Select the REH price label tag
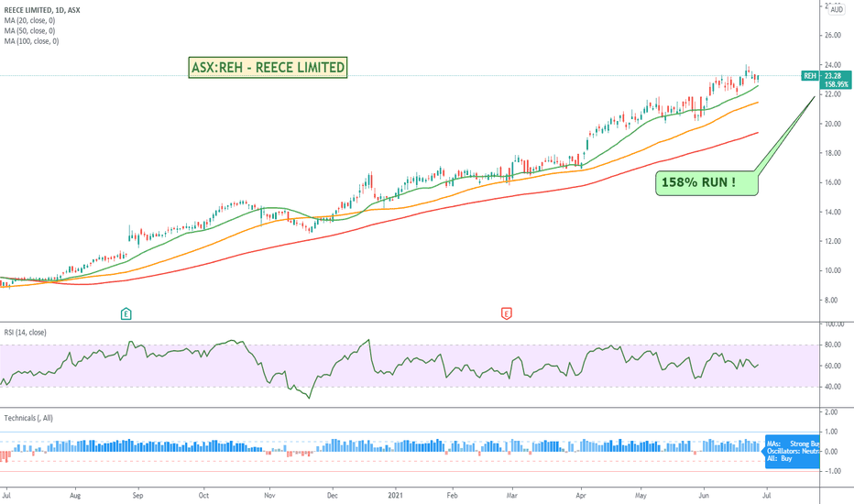The height and width of the screenshot is (504, 854). coord(809,76)
